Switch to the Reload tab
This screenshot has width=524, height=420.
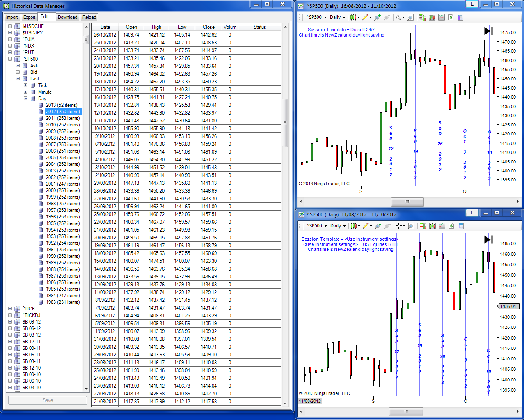pos(89,17)
